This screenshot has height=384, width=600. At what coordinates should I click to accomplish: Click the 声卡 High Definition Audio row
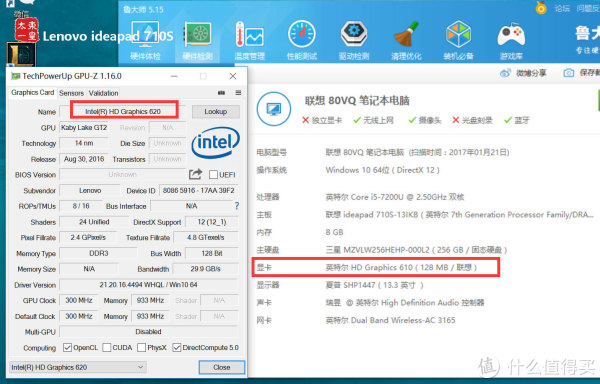tap(370, 303)
